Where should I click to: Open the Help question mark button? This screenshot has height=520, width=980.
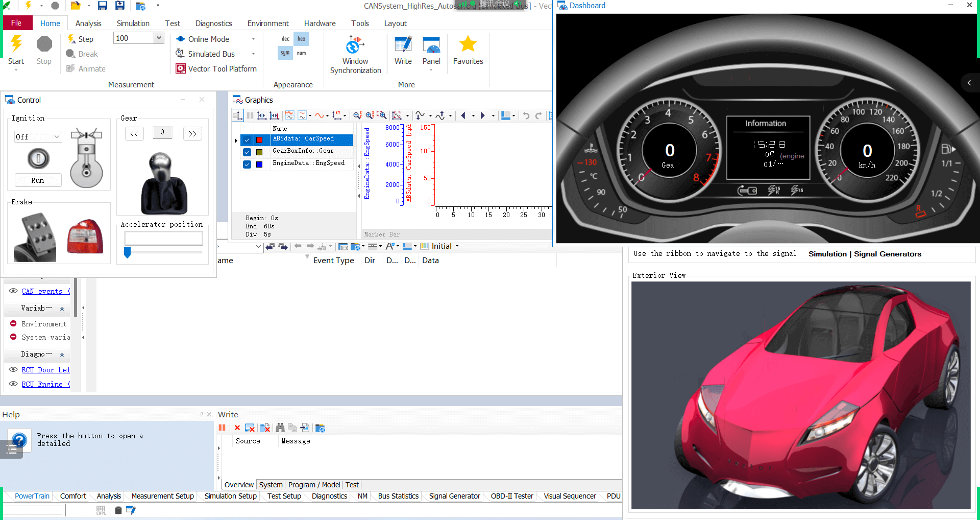[x=19, y=440]
